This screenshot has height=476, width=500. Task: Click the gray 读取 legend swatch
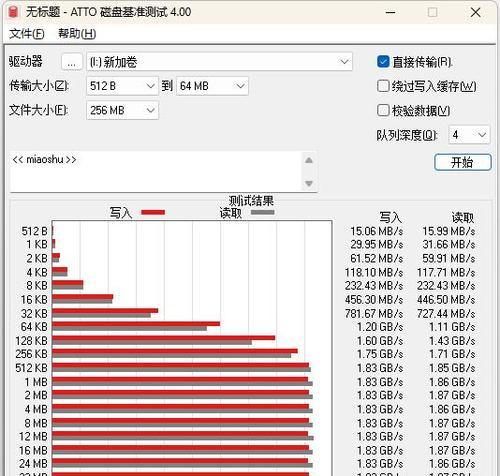coord(263,212)
